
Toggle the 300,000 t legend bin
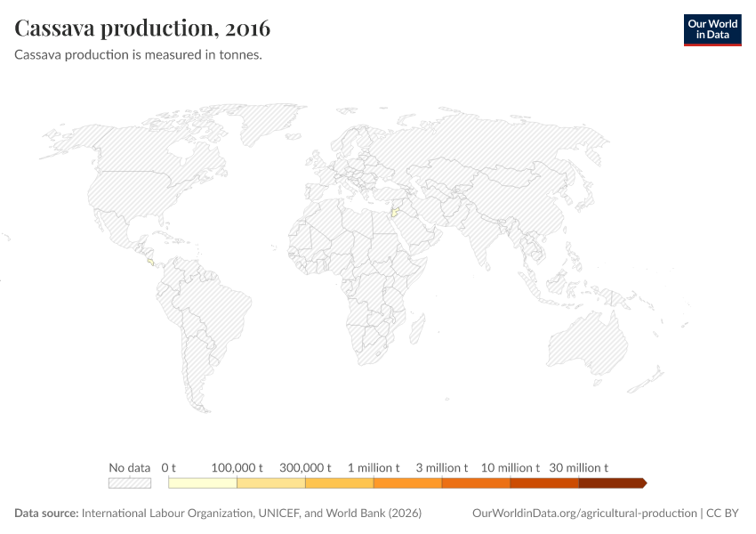coord(338,481)
